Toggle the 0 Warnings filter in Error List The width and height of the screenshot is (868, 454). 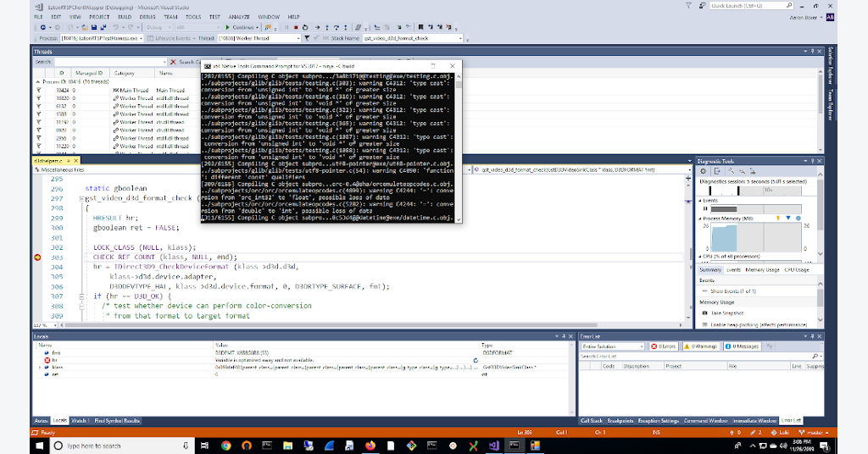pos(700,346)
